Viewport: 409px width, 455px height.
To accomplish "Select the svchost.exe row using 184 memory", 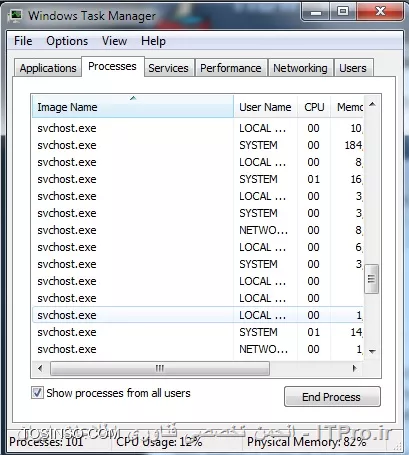I will coord(197,145).
